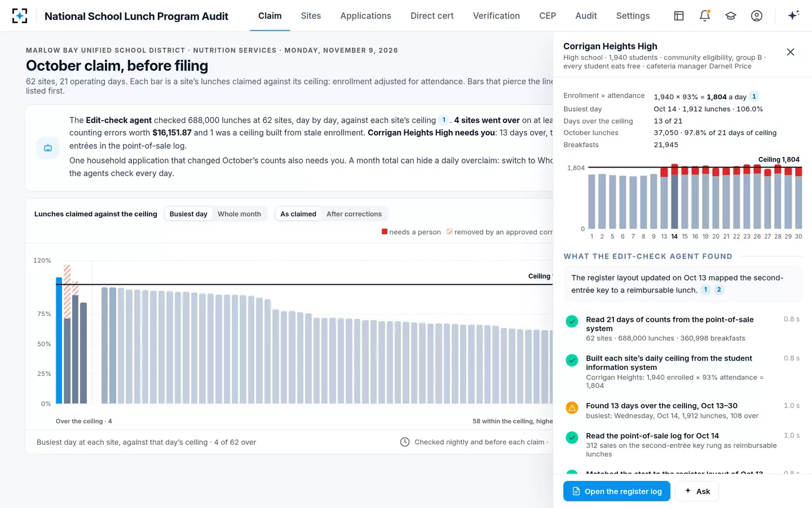Click the graduation cap training icon
The width and height of the screenshot is (812, 508).
point(731,16)
